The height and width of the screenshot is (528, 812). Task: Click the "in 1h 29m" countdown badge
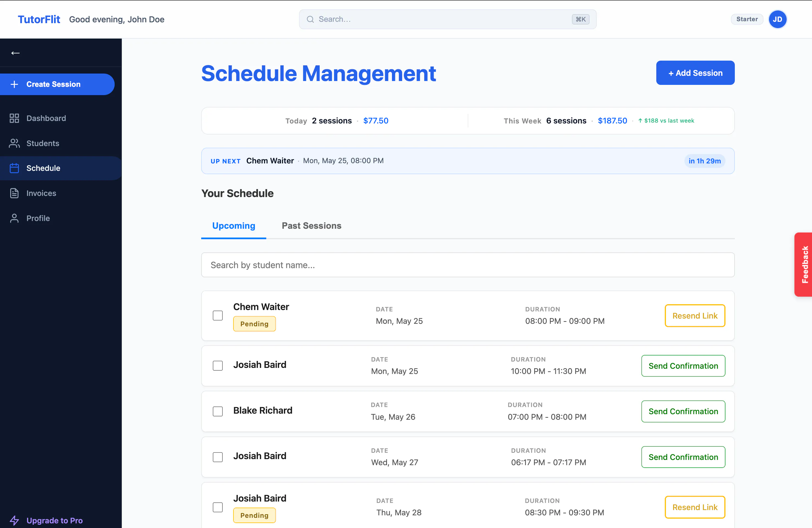pyautogui.click(x=705, y=161)
